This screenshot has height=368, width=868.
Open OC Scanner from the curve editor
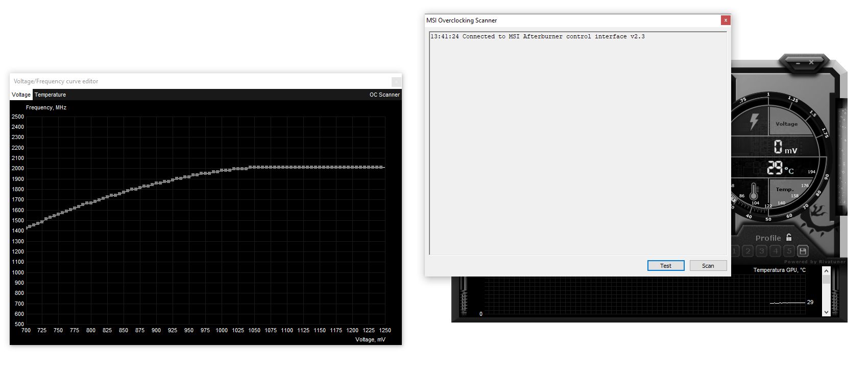384,95
